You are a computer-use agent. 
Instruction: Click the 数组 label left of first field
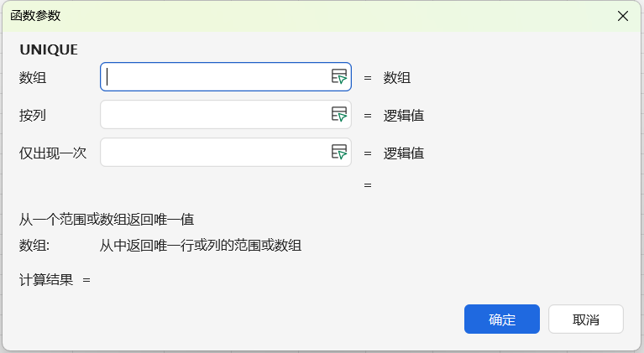coord(33,78)
